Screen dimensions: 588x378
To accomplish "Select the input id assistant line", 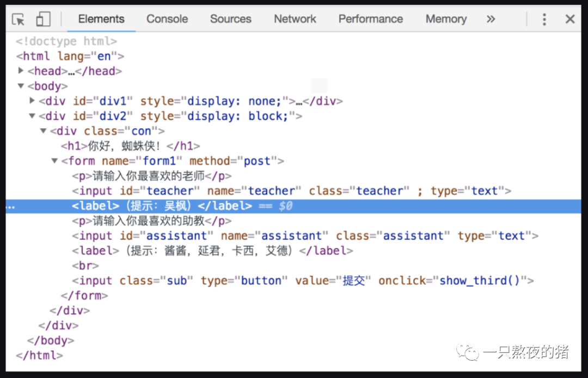I will click(305, 236).
